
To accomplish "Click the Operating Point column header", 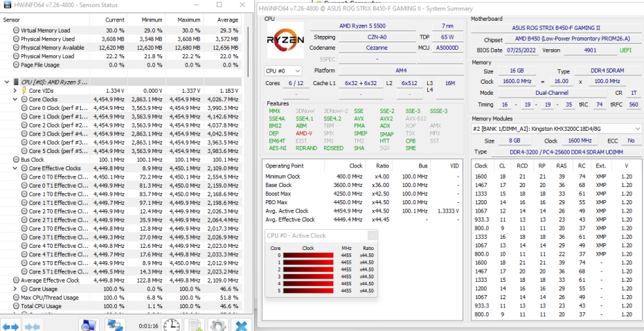I will tap(293, 166).
